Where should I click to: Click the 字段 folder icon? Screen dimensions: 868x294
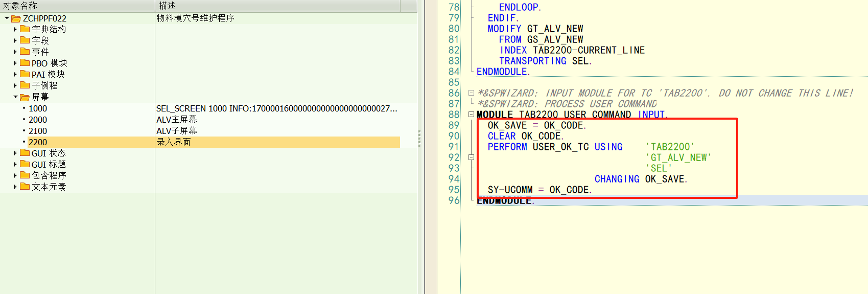tap(25, 40)
